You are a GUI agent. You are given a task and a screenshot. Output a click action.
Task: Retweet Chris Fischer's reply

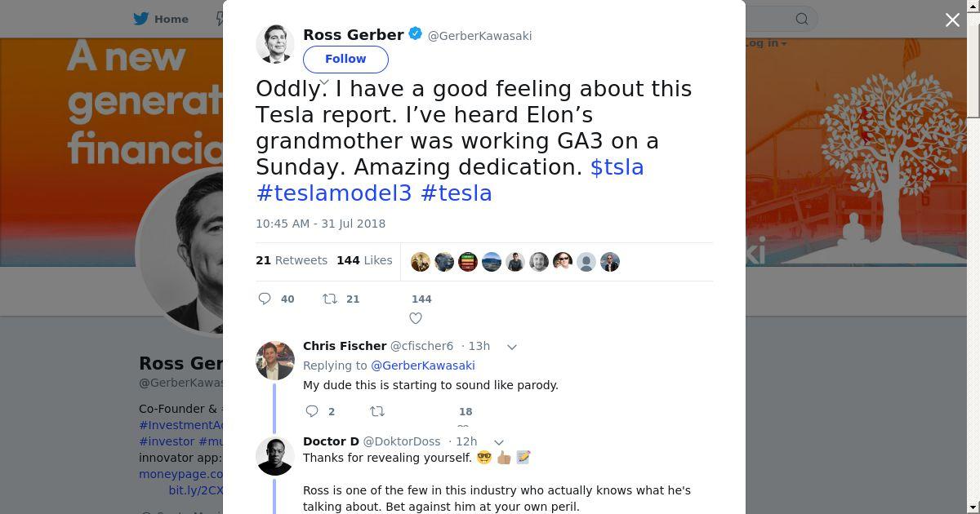click(377, 411)
